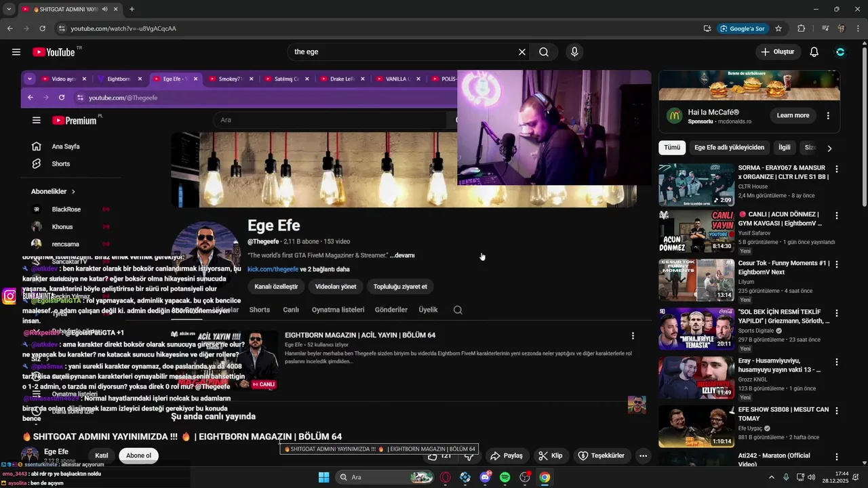Open the YouTube guide hamburger menu
This screenshot has width=868, height=488.
[16, 52]
